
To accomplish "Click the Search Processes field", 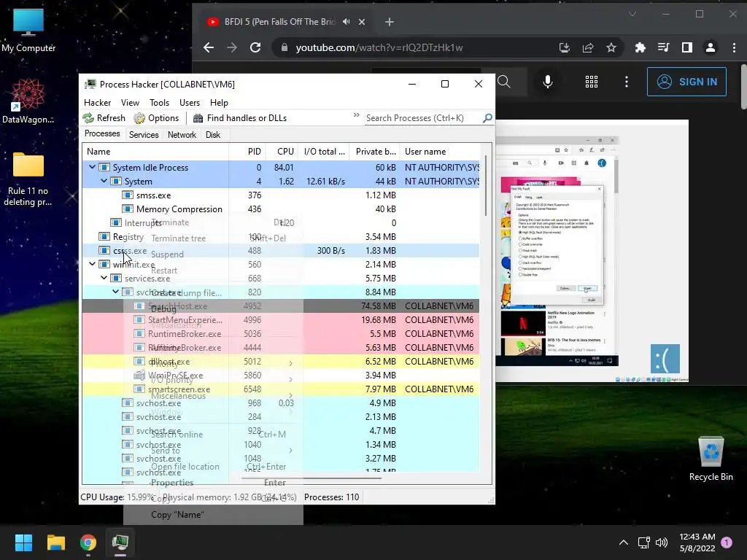I will pyautogui.click(x=422, y=118).
